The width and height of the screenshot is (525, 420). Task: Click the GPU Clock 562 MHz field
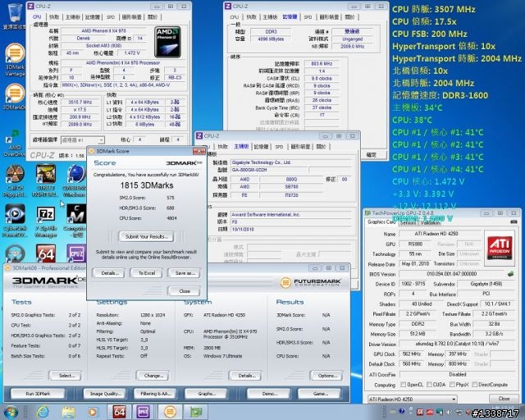(412, 354)
